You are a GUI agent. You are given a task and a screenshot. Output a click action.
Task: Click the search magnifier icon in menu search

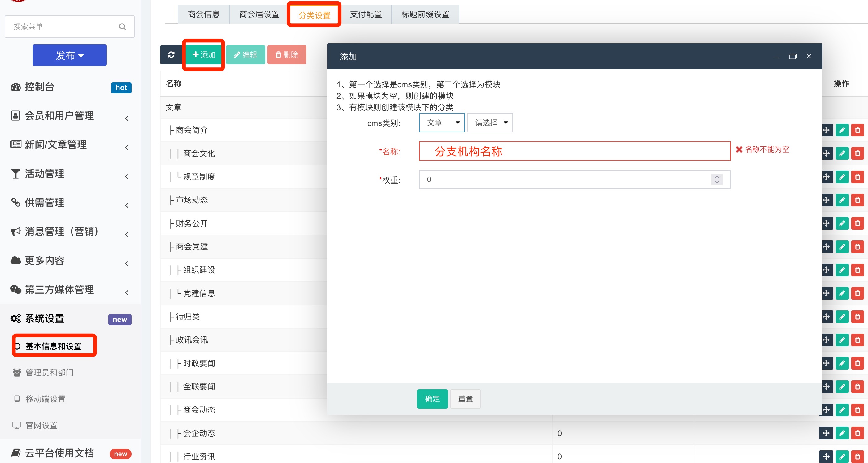[122, 27]
